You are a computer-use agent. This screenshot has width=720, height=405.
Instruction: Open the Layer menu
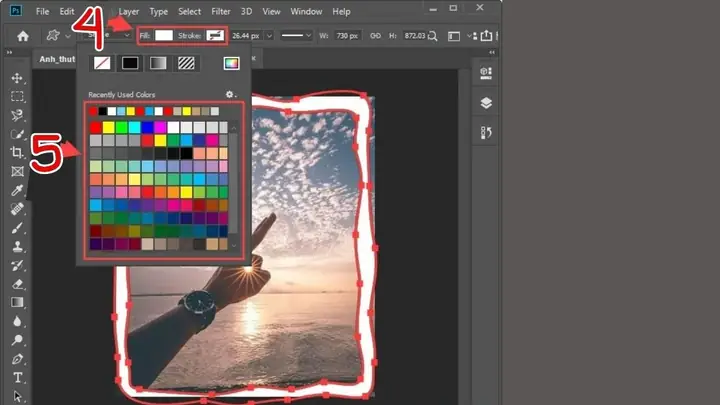[x=129, y=11]
